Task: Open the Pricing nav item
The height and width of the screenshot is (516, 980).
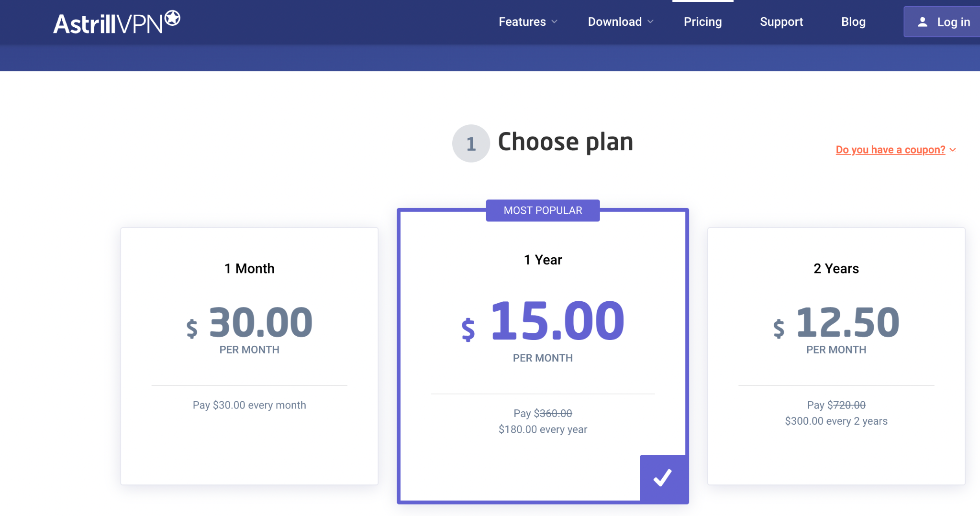Action: [702, 22]
